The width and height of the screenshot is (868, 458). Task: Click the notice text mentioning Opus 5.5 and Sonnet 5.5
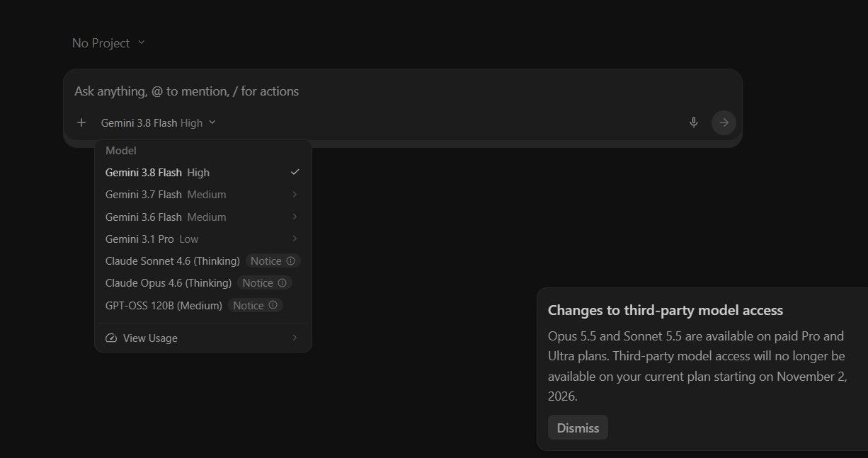coord(697,366)
